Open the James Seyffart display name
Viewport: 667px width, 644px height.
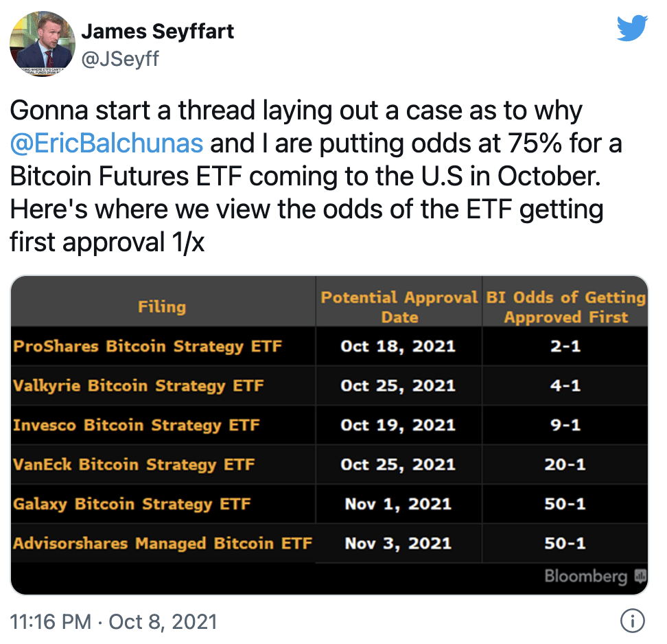[157, 32]
